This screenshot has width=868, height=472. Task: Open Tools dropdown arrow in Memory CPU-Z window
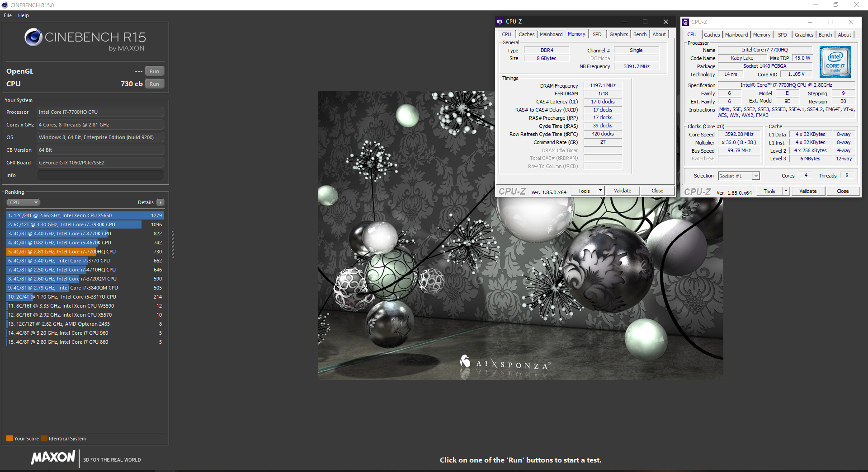[600, 191]
